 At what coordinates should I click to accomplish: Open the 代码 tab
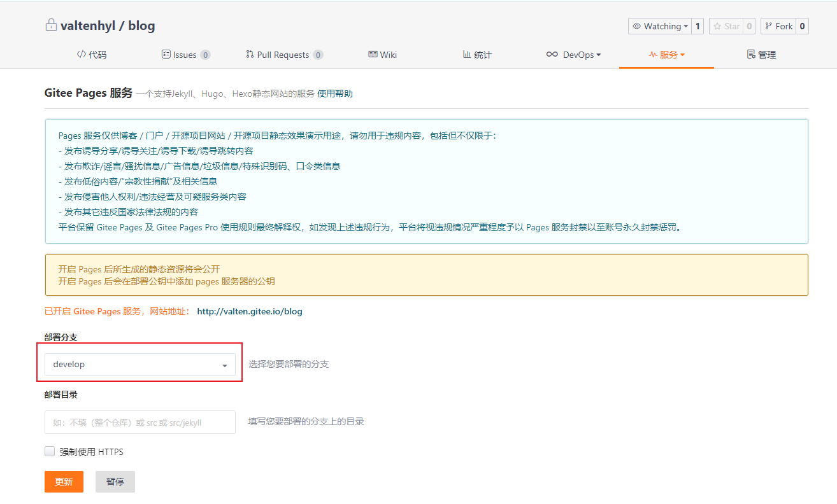pyautogui.click(x=92, y=55)
